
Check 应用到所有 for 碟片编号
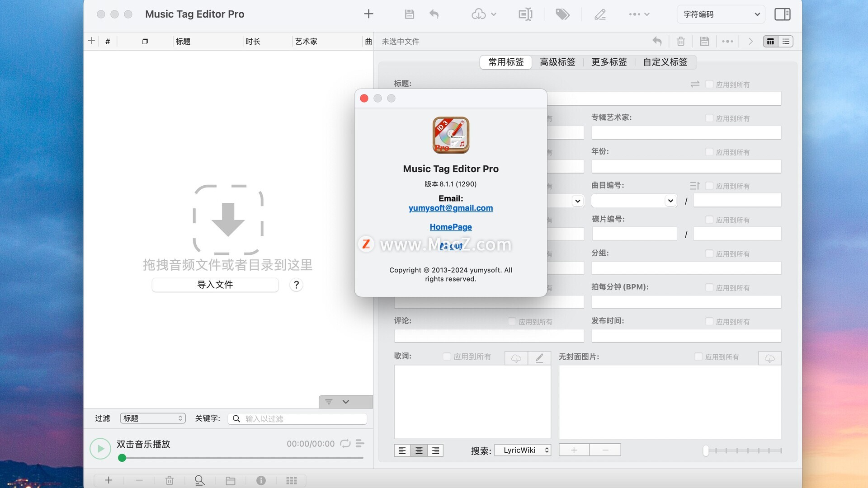tap(709, 220)
